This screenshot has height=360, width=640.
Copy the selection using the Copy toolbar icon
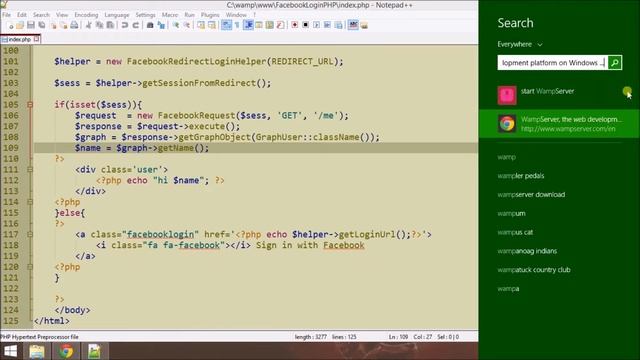(99, 25)
